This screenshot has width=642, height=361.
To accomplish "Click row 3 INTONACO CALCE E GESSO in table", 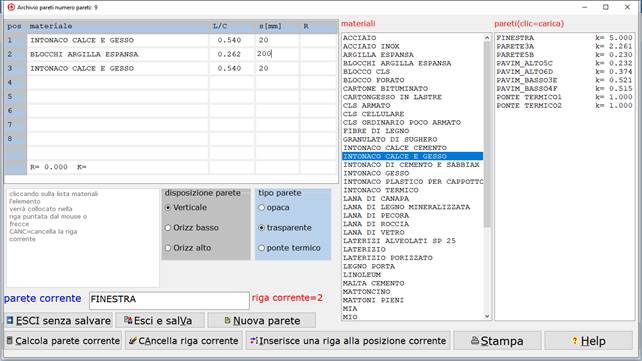I will [118, 68].
